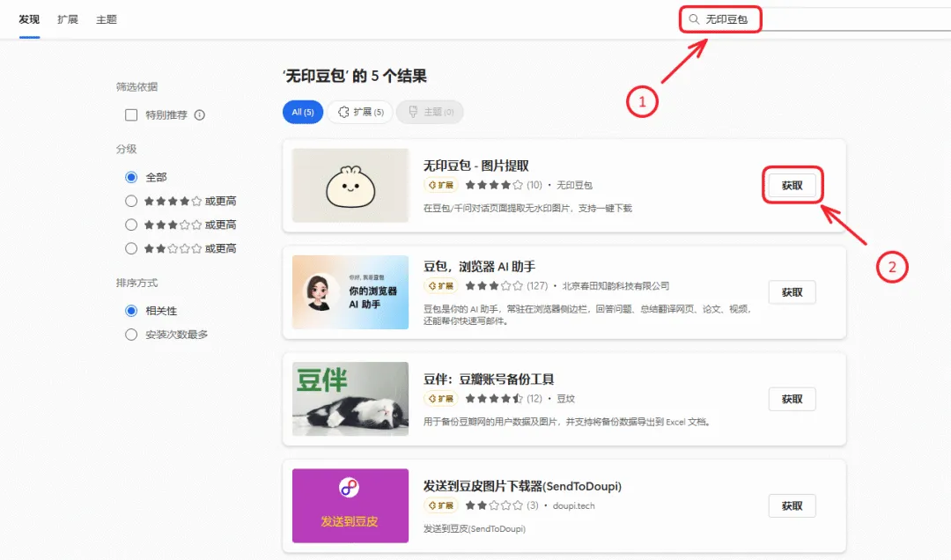The height and width of the screenshot is (560, 951).
Task: Open the 豆包 AI 助手 thumbnail image
Action: (x=350, y=291)
